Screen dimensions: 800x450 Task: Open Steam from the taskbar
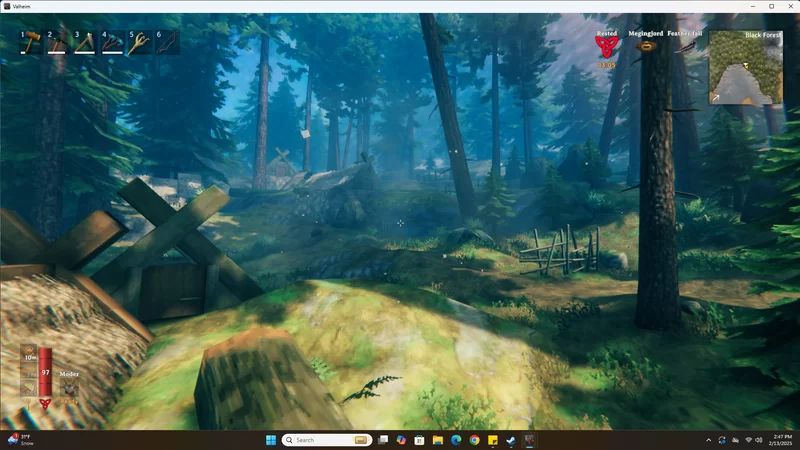tap(511, 440)
